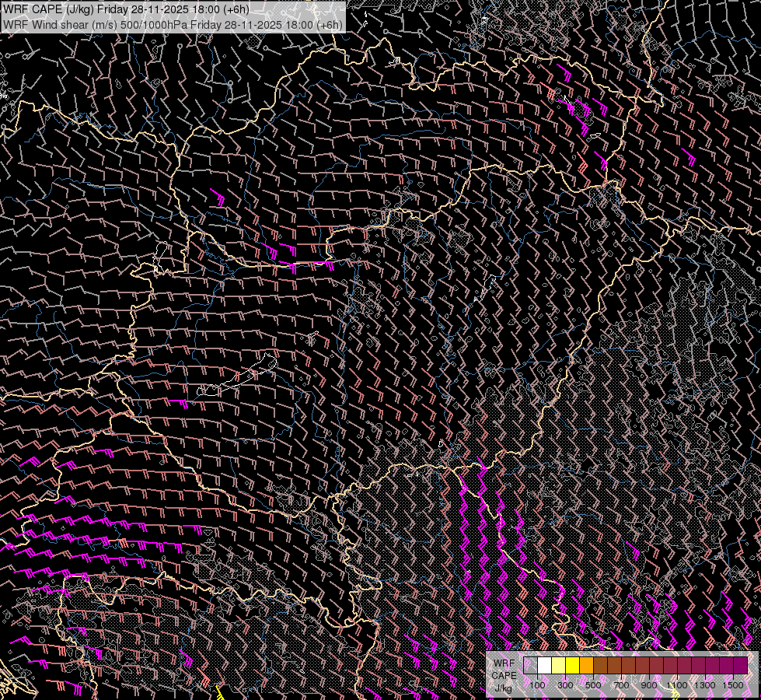
Task: Click the WRF CAPE J/kg legend caption
Action: pos(504,675)
